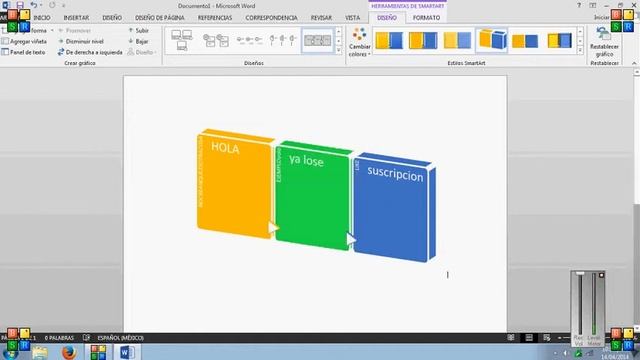This screenshot has height=360, width=640.
Task: Click the Promover button
Action: click(x=74, y=31)
